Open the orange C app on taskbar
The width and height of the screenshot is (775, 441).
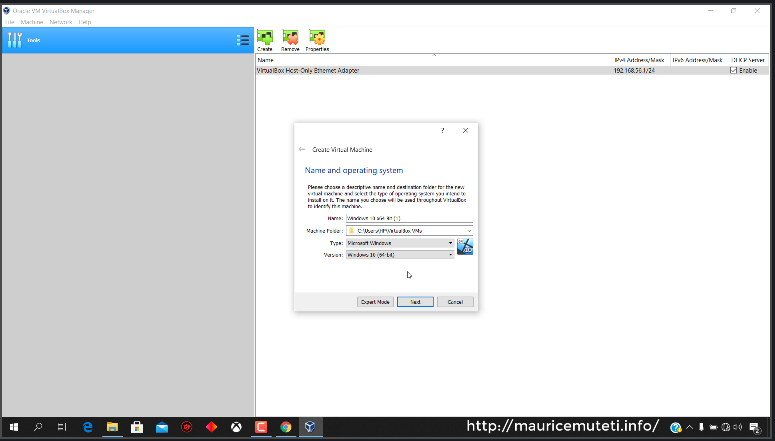tap(261, 427)
